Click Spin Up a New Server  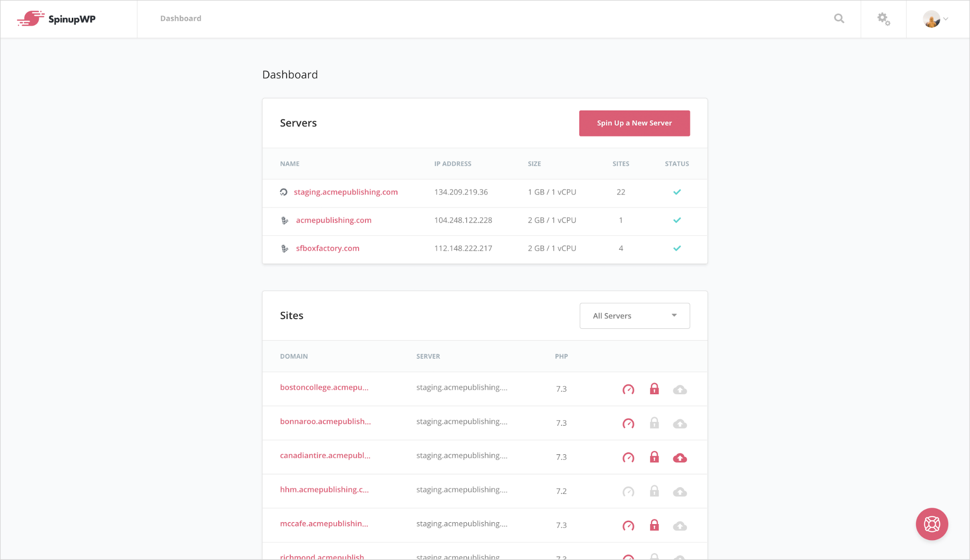tap(634, 123)
